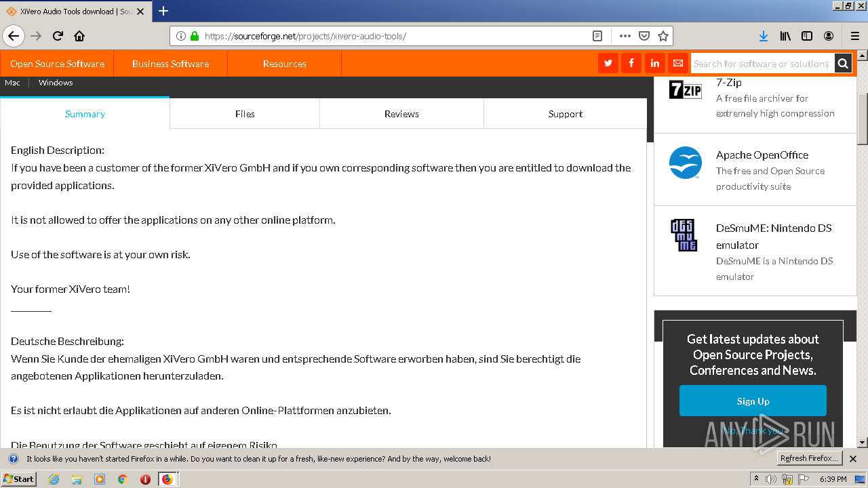The height and width of the screenshot is (488, 868).
Task: Go back using the browser back arrow
Action: (14, 36)
